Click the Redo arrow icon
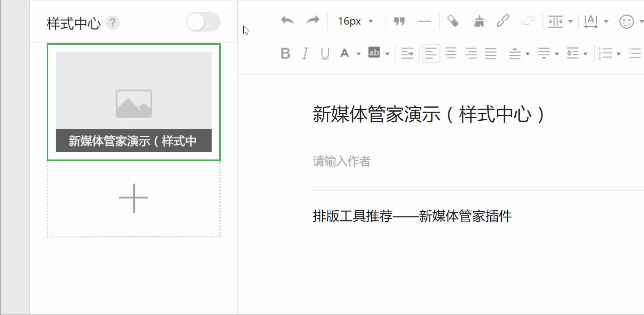Screen dimensions: 644x315 click(x=312, y=21)
